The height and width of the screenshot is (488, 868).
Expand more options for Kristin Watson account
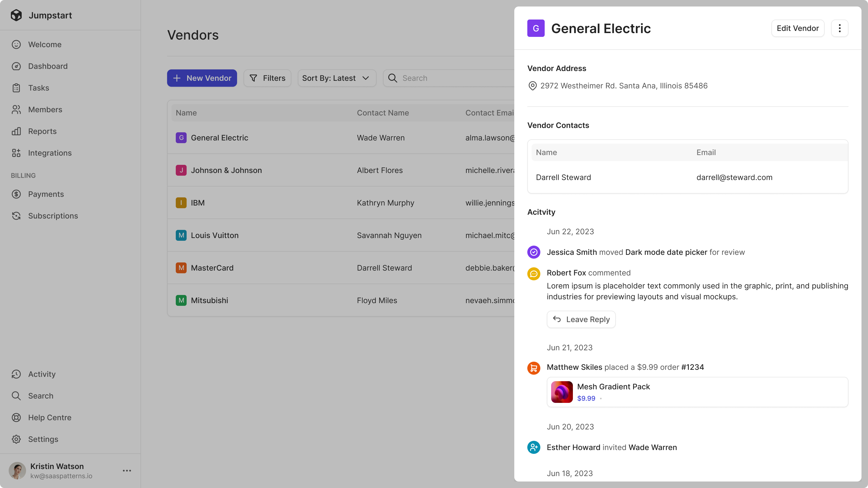(x=126, y=471)
